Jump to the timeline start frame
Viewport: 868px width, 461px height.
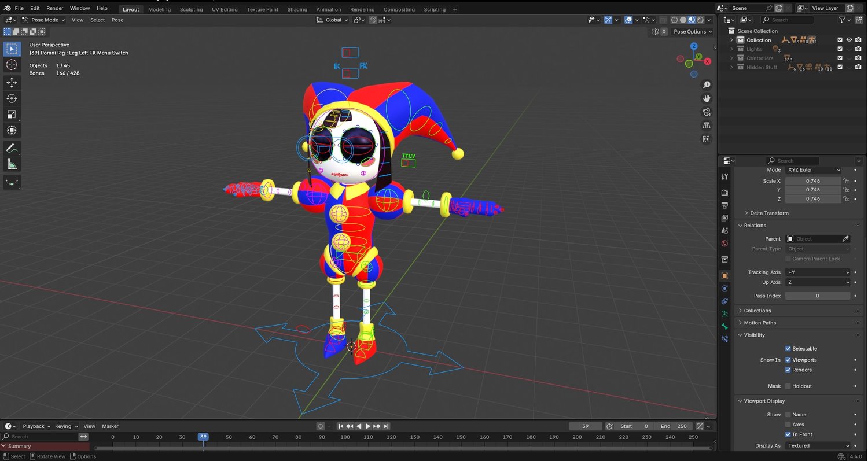click(x=341, y=426)
